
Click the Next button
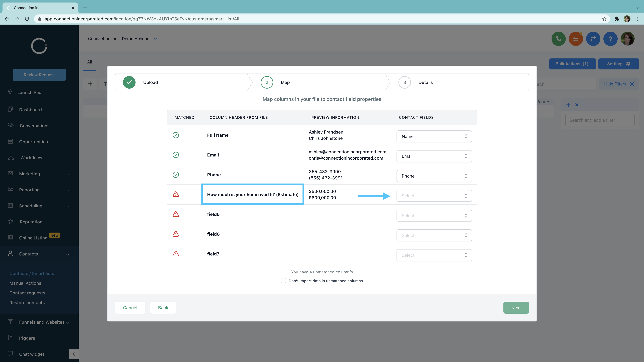click(x=516, y=307)
